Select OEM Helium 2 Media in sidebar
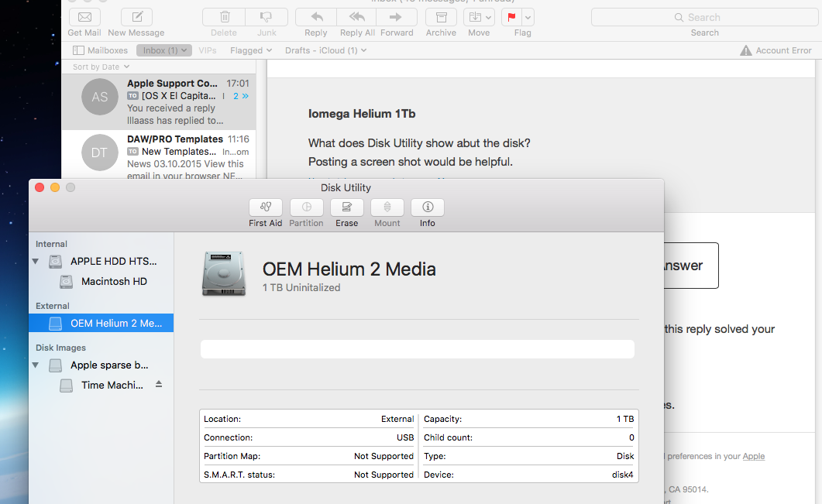The height and width of the screenshot is (504, 822). 101,324
